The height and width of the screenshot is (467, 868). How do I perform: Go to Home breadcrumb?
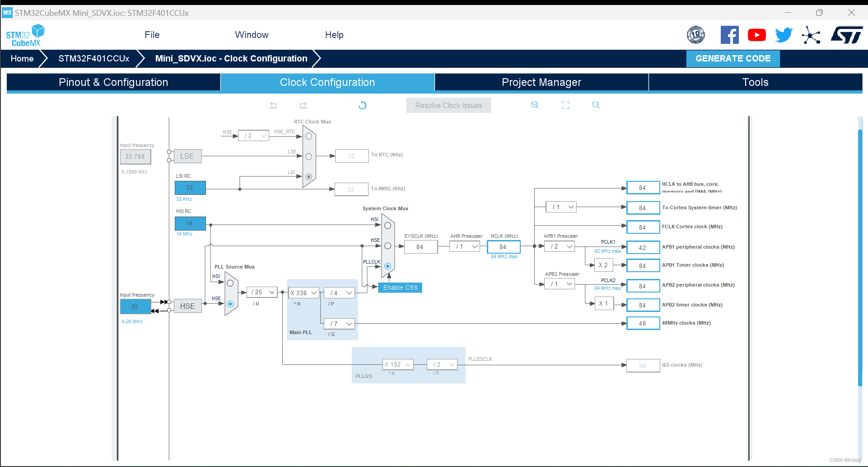[22, 59]
